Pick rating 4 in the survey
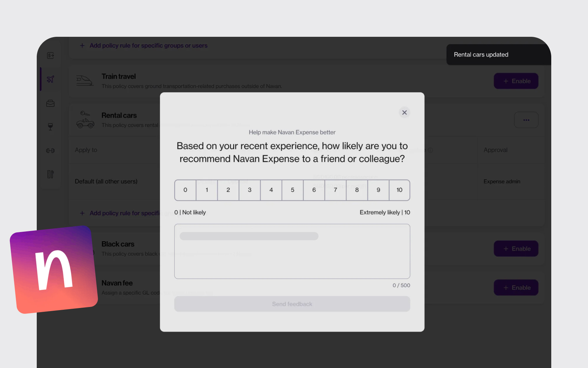This screenshot has width=588, height=368. [x=271, y=190]
